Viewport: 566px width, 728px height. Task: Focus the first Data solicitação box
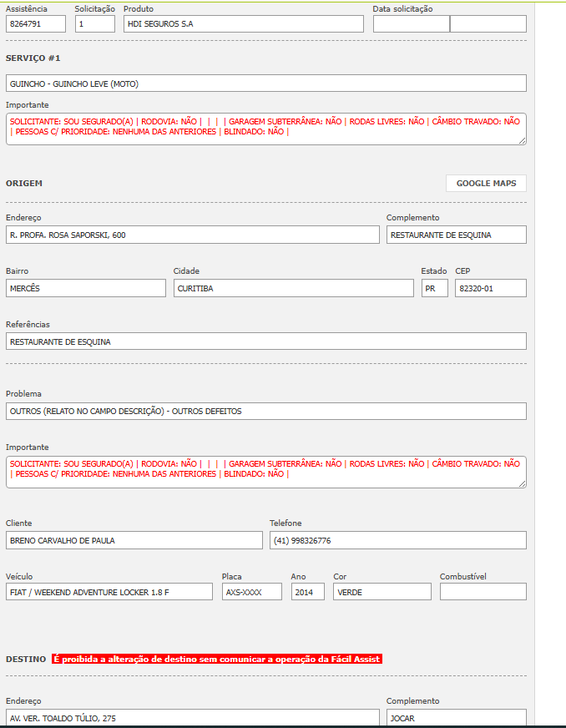pos(411,24)
